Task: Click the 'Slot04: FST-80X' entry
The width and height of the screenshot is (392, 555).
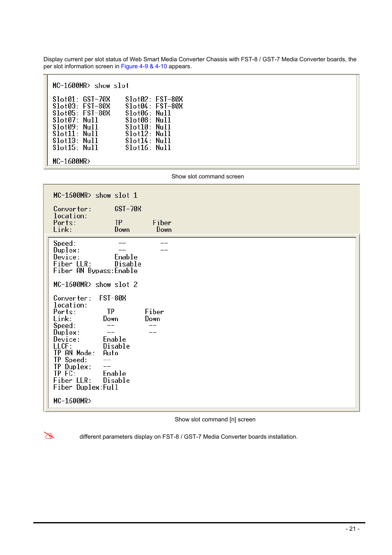Action: [x=154, y=106]
